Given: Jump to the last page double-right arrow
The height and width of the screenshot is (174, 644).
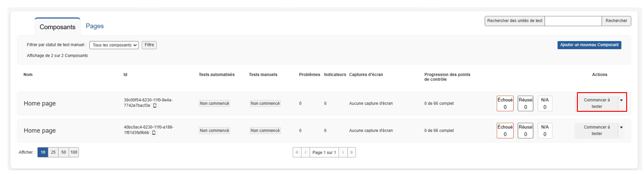Looking at the screenshot, I should click(352, 152).
